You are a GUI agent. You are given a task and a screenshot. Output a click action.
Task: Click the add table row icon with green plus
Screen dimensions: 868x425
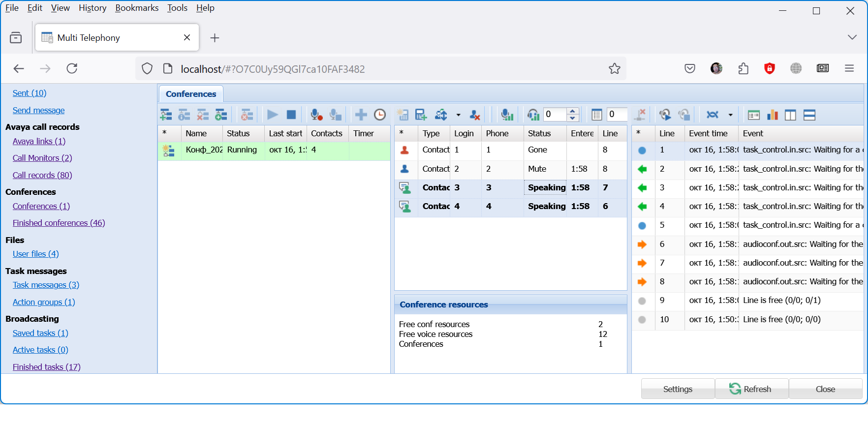point(421,115)
